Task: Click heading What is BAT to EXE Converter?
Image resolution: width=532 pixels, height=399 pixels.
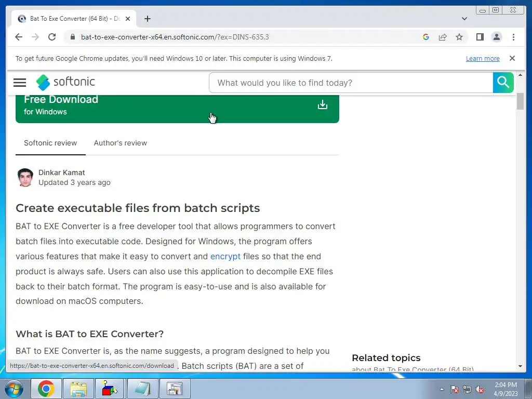Action: (x=89, y=334)
